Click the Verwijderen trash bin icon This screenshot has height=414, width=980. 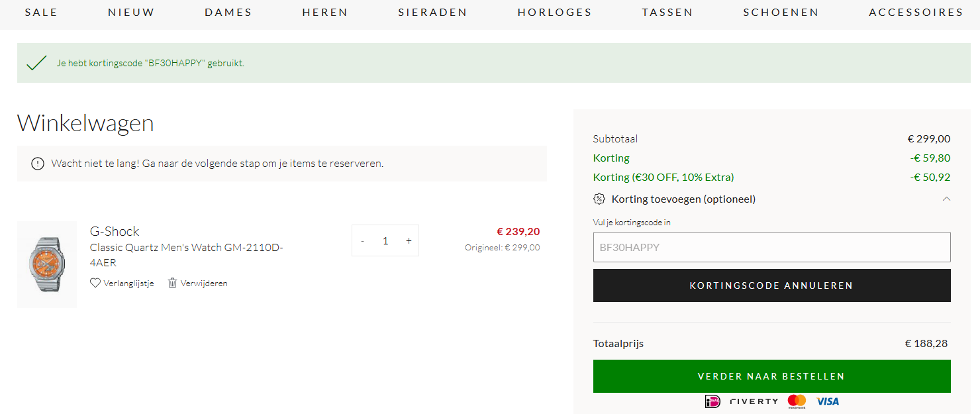[x=172, y=283]
